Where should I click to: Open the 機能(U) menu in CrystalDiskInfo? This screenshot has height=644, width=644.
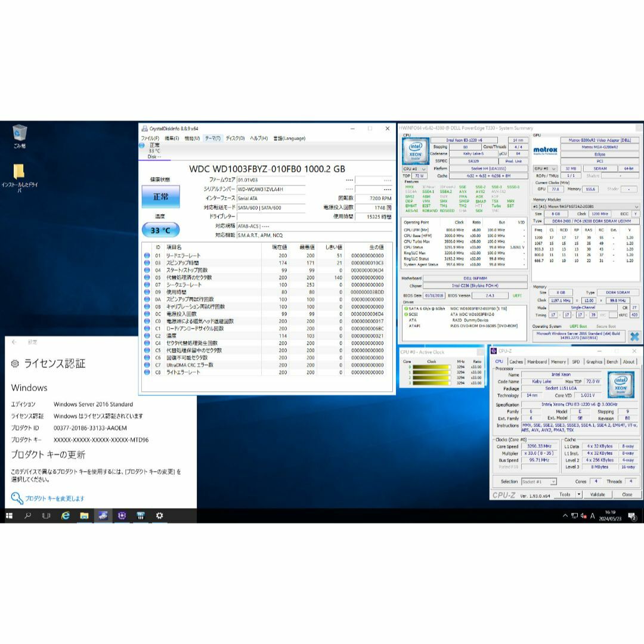coord(192,138)
